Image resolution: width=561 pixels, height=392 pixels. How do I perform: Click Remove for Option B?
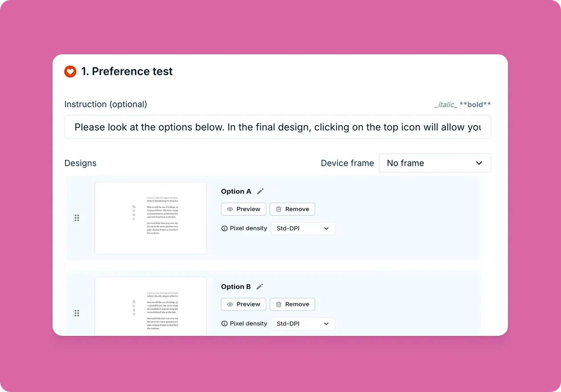(x=292, y=304)
